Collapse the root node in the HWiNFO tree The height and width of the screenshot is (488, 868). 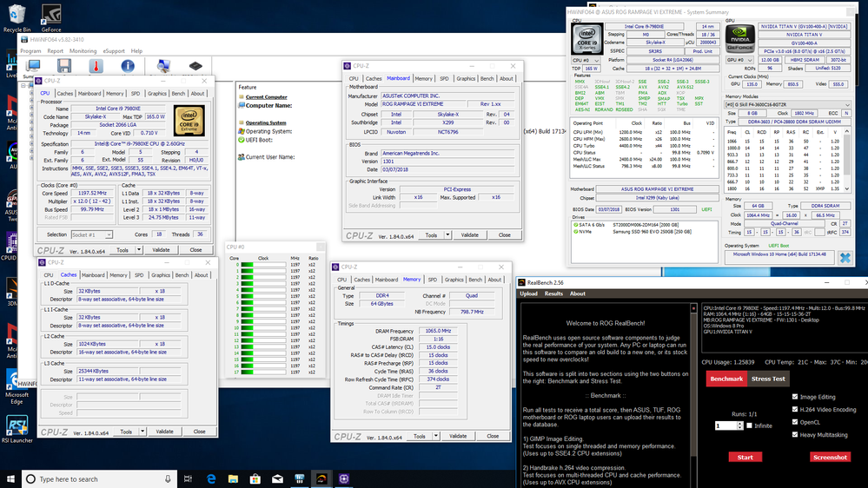[x=23, y=86]
